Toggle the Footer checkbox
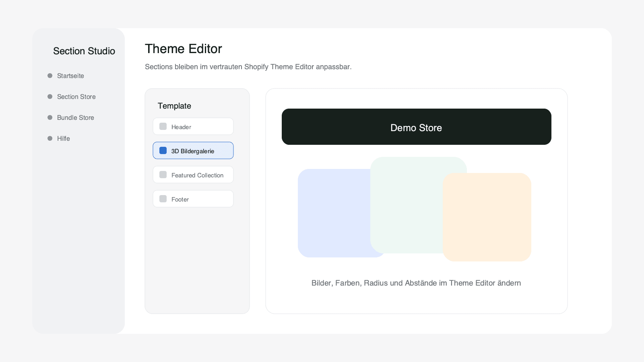The height and width of the screenshot is (362, 644). pos(163,199)
